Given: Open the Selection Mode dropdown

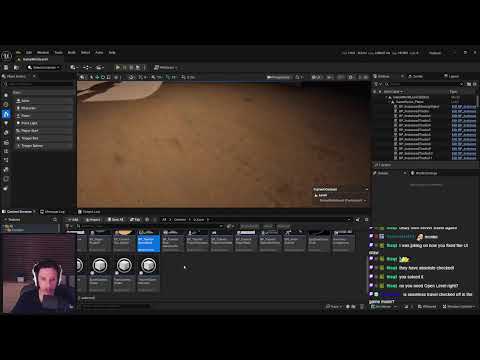Looking at the screenshot, I should (44, 67).
